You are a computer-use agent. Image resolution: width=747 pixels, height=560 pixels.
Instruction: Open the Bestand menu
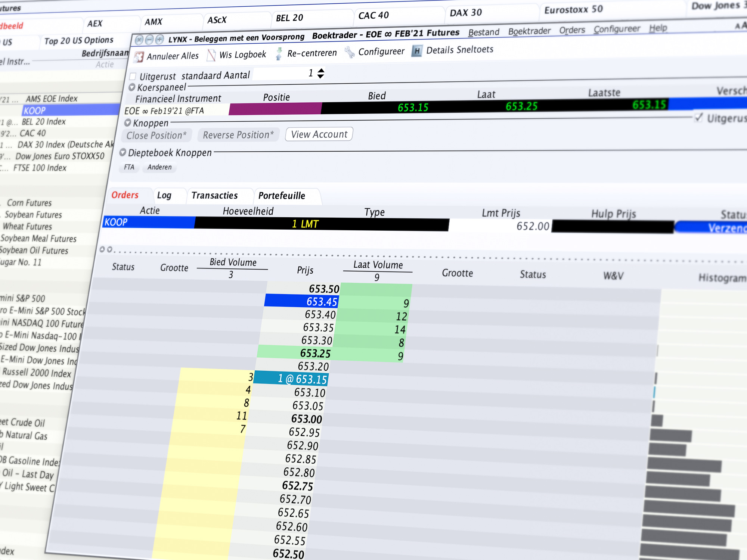point(484,32)
